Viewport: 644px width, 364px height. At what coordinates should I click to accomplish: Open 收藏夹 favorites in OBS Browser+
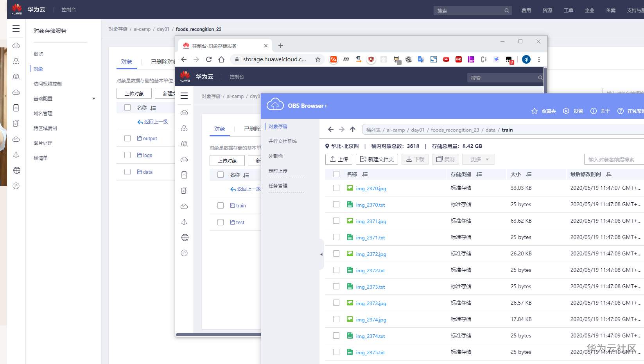[x=544, y=111]
